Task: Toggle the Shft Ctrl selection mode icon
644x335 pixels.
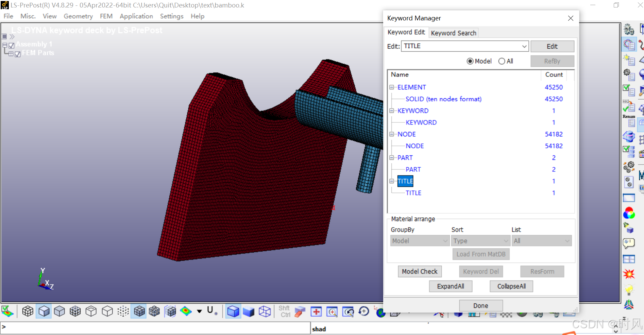Action: tap(285, 311)
